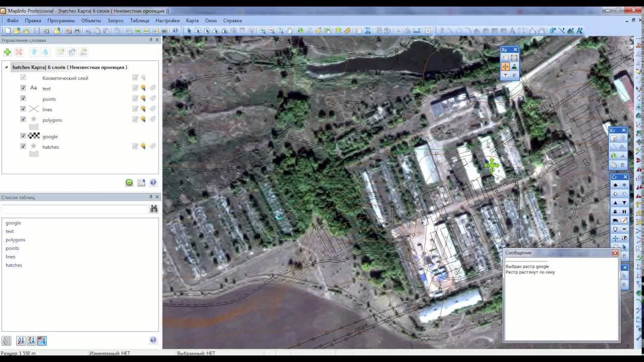Open the Таблица menu
Screen dimensions: 644x362
pos(139,21)
